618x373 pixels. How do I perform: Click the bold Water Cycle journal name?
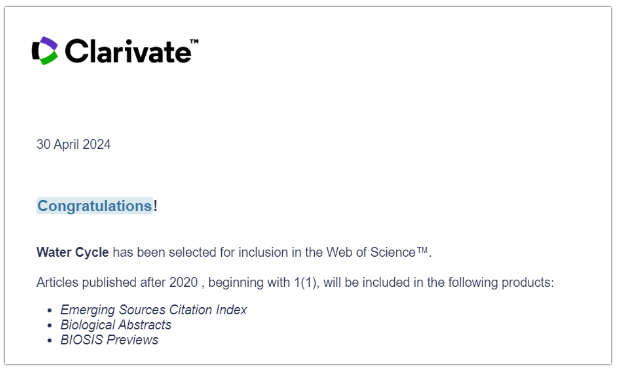[73, 252]
